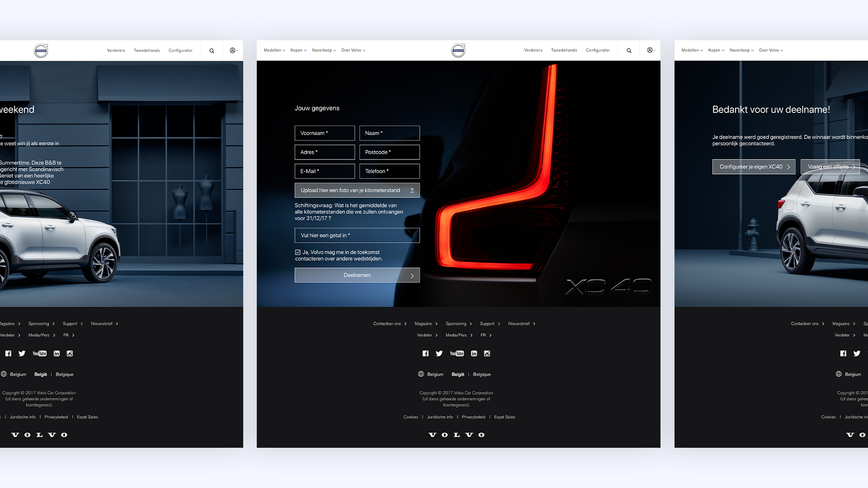Viewport: 868px width, 488px height.
Task: Toggle the 'Ja, Volvo mag me' contact checkbox
Action: (297, 252)
